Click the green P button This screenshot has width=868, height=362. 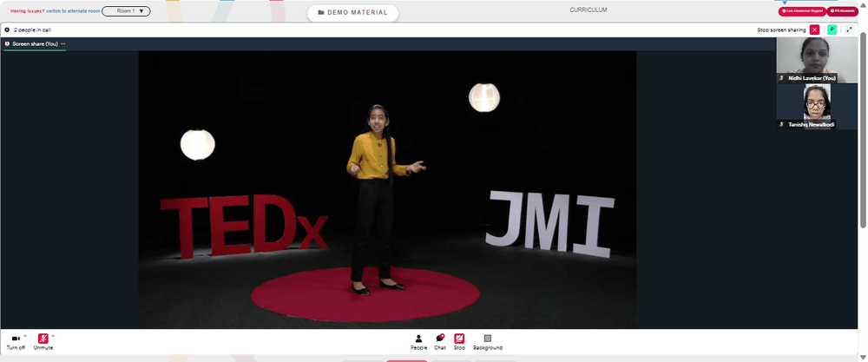point(832,30)
